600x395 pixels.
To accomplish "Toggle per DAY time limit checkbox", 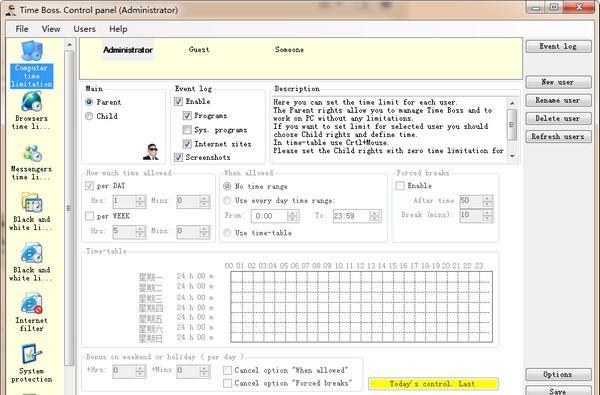I will (90, 186).
